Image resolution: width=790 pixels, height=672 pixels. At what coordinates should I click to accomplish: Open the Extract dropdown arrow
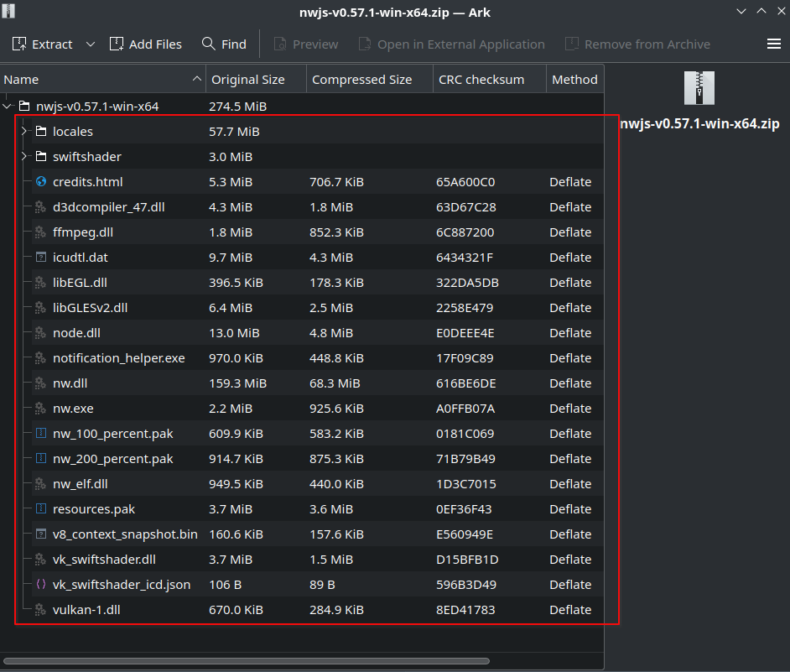click(x=91, y=44)
